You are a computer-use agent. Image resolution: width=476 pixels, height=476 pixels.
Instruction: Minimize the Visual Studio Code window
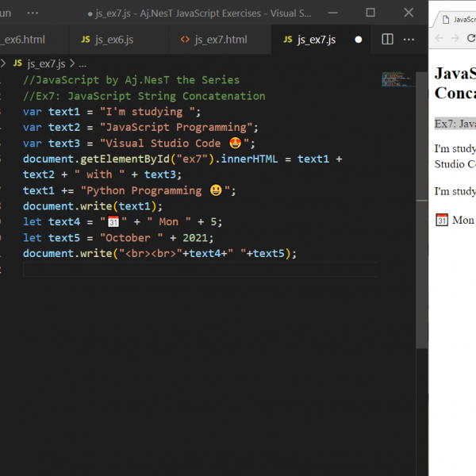(x=332, y=13)
